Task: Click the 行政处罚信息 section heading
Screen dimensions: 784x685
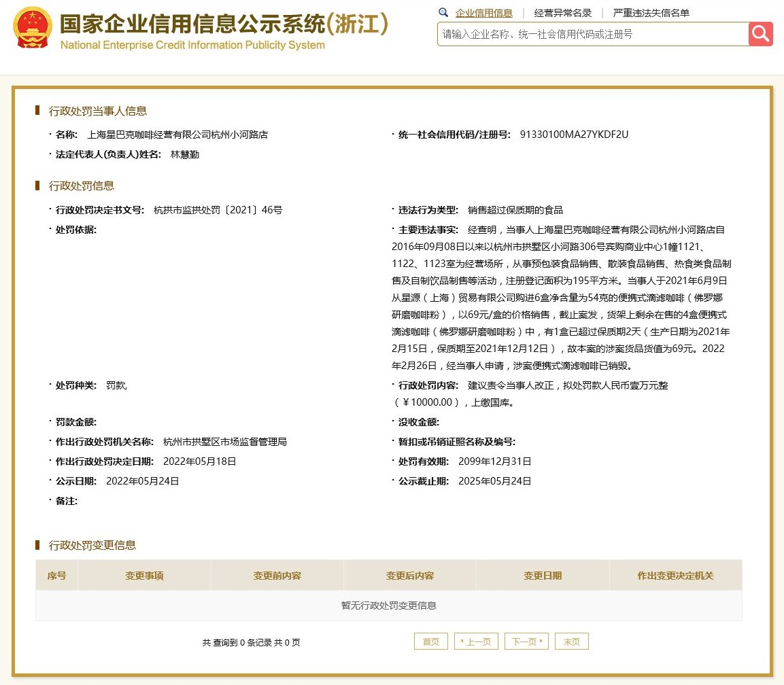Action: [81, 186]
